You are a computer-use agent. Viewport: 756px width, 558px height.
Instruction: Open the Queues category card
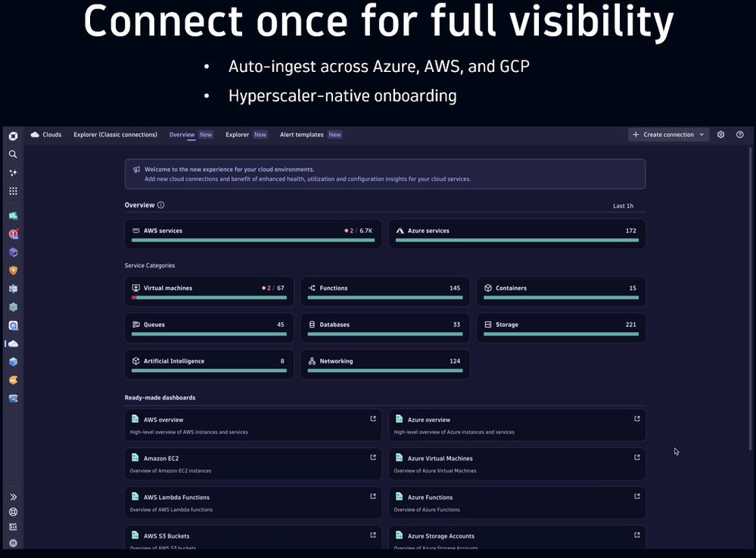[210, 328]
